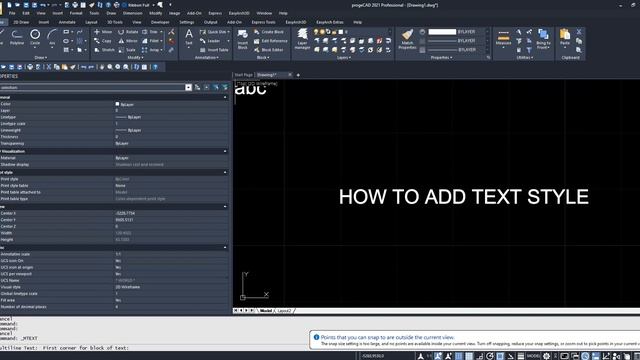
Task: Expand the Utilities panel dropdown
Action: click(x=524, y=58)
